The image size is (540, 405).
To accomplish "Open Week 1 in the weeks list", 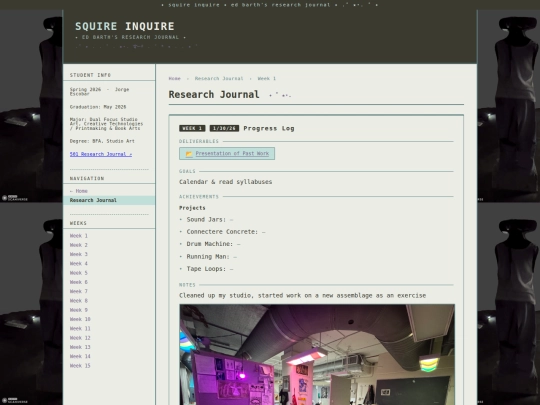I will pyautogui.click(x=79, y=236).
